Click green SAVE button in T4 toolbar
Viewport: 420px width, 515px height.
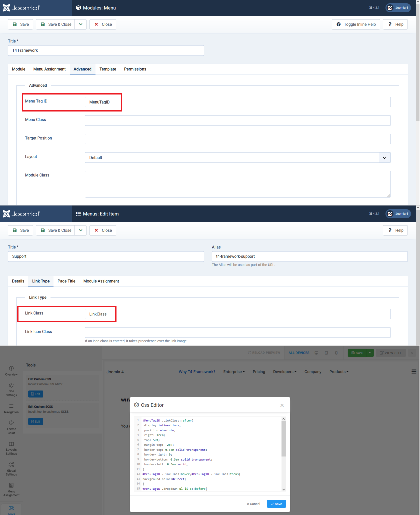(357, 353)
